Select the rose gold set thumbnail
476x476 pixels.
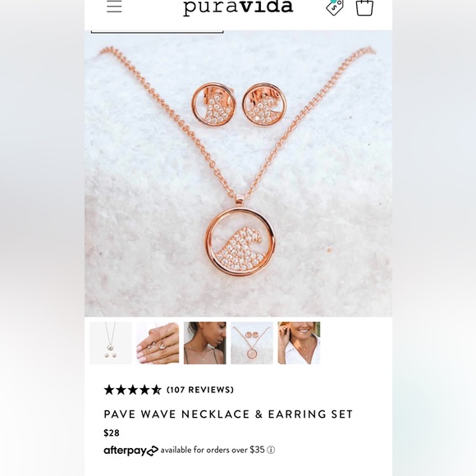pos(252,343)
